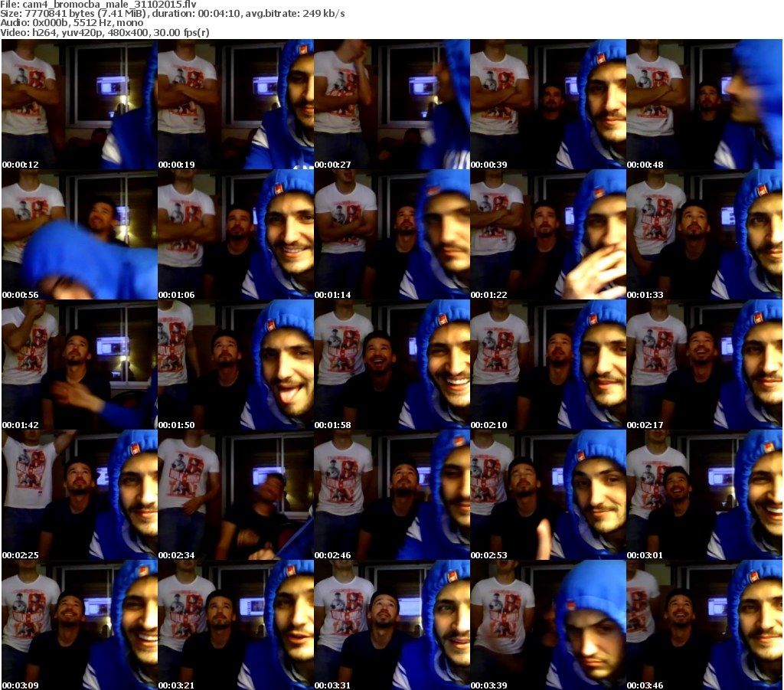
Task: Select the thumbnail frame stamped 00:00:12
Action: point(80,104)
